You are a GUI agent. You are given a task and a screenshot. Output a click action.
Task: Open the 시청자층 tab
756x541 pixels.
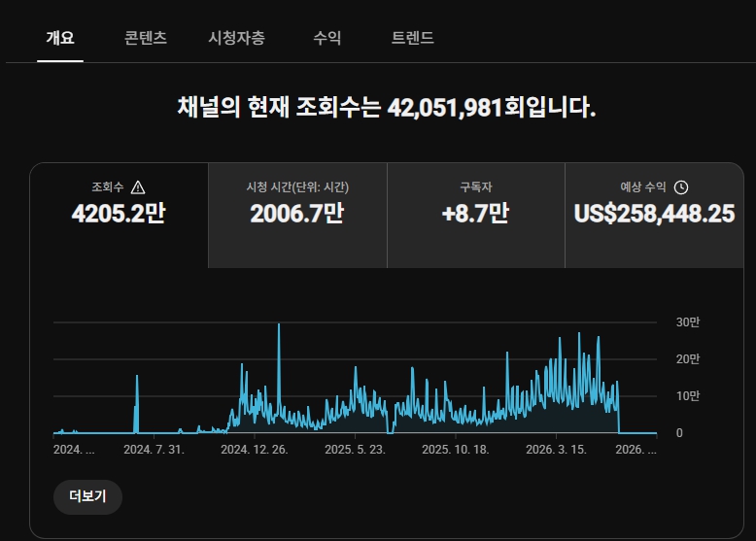point(237,38)
